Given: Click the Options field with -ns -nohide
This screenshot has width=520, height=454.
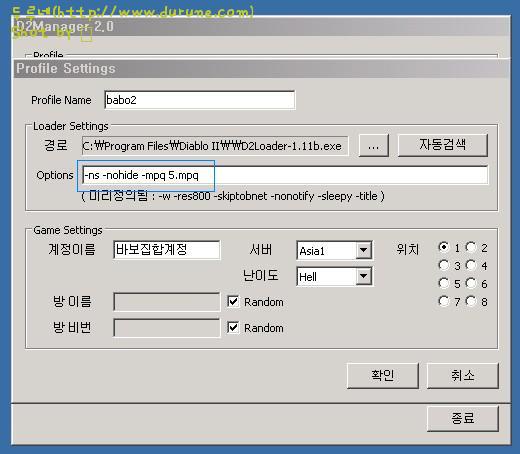Looking at the screenshot, I should click(285, 175).
